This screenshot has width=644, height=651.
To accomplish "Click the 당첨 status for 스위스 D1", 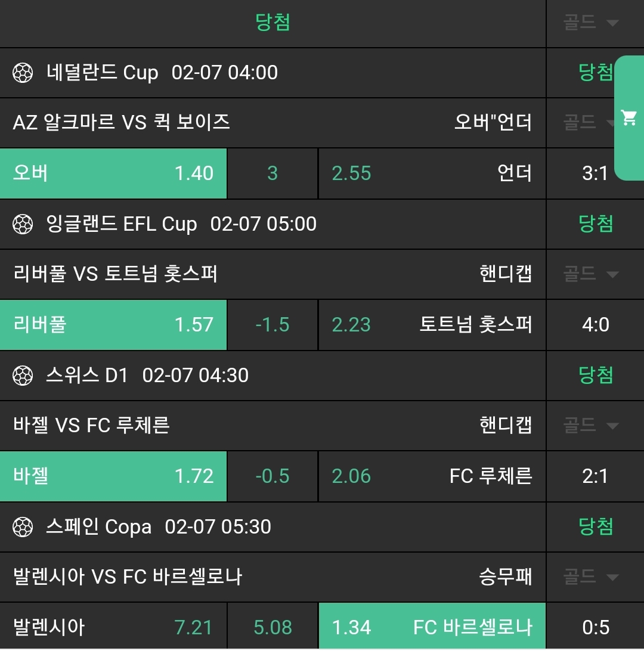I will point(596,376).
